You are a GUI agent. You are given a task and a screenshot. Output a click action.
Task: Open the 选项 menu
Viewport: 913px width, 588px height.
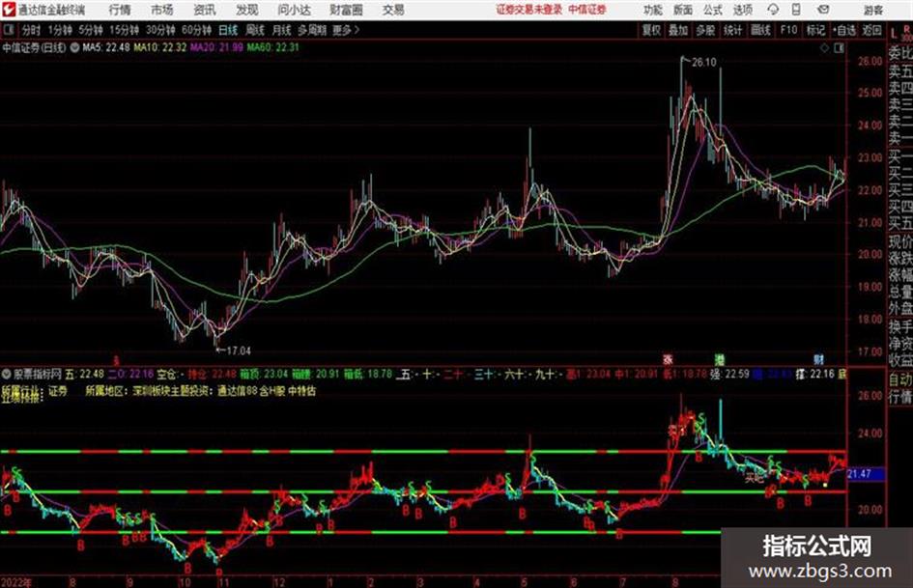(x=742, y=10)
